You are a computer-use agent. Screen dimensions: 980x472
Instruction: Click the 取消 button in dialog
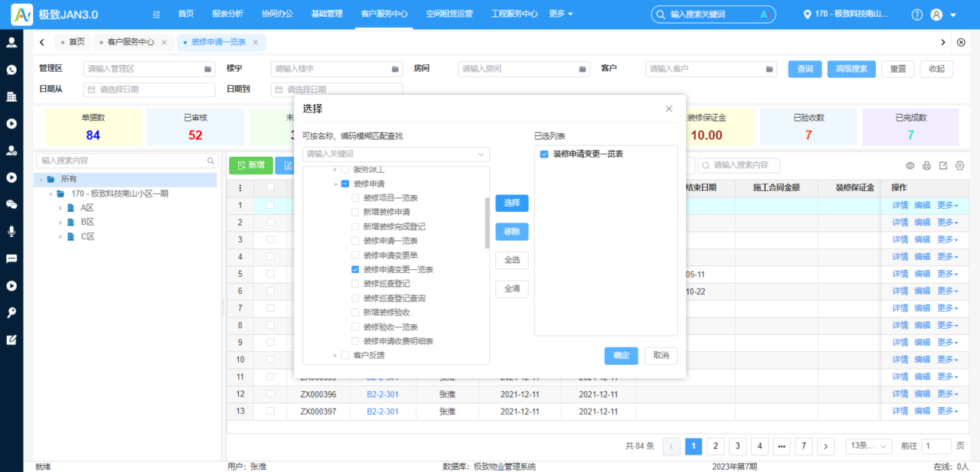pyautogui.click(x=661, y=356)
